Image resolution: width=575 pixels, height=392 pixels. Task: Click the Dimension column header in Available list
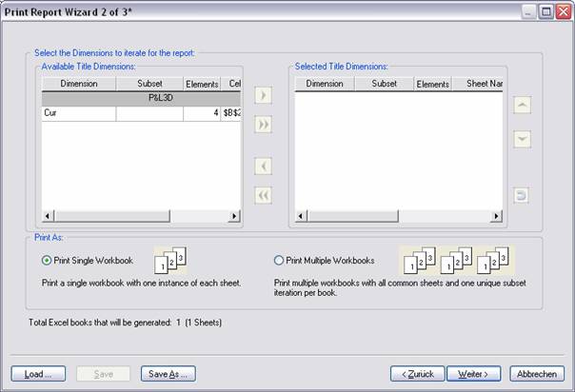point(78,84)
